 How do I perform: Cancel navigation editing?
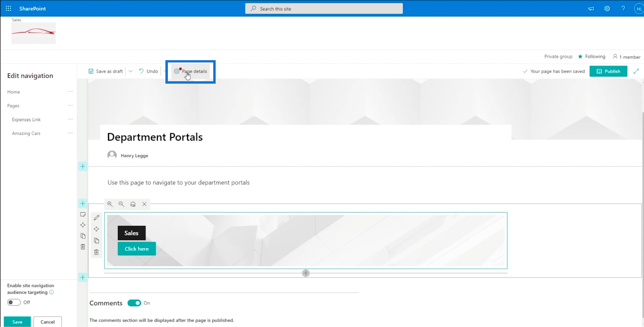click(x=47, y=322)
